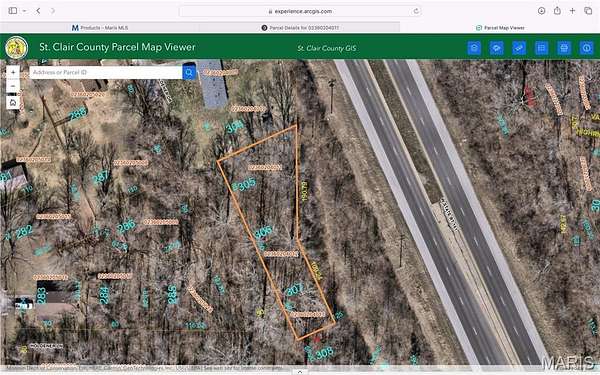Click lot label 285 on the map
Viewport: 600px width, 375px height.
click(172, 294)
